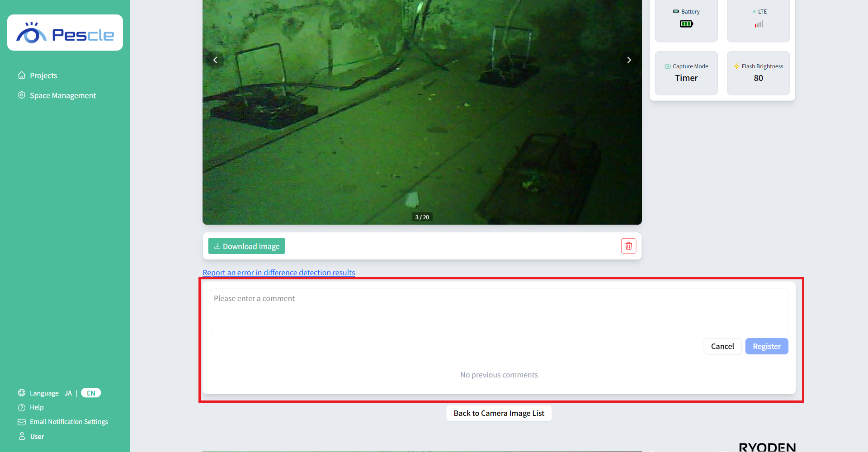
Task: Click the battery level icon
Action: (x=686, y=24)
